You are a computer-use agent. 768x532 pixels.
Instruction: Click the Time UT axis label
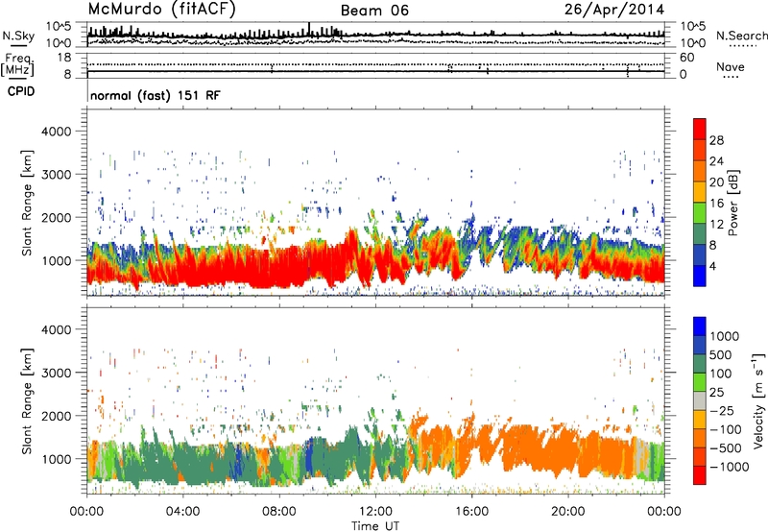[375, 526]
